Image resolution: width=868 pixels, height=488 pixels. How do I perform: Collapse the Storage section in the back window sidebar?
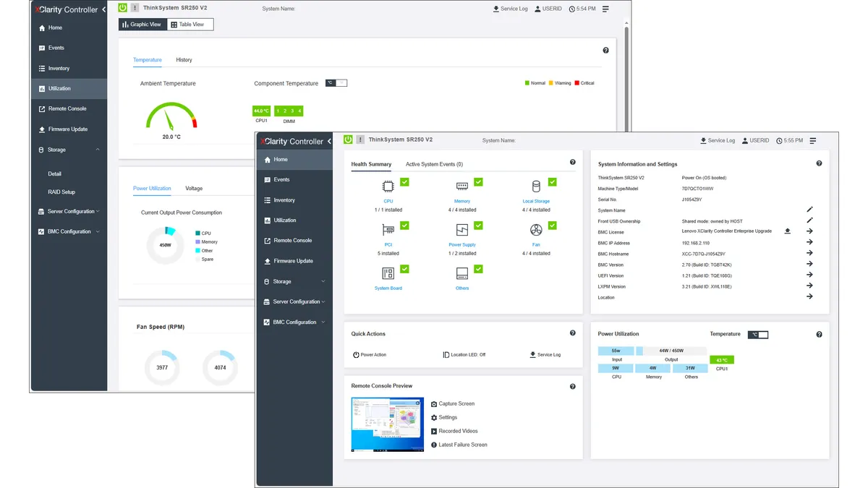coord(98,150)
